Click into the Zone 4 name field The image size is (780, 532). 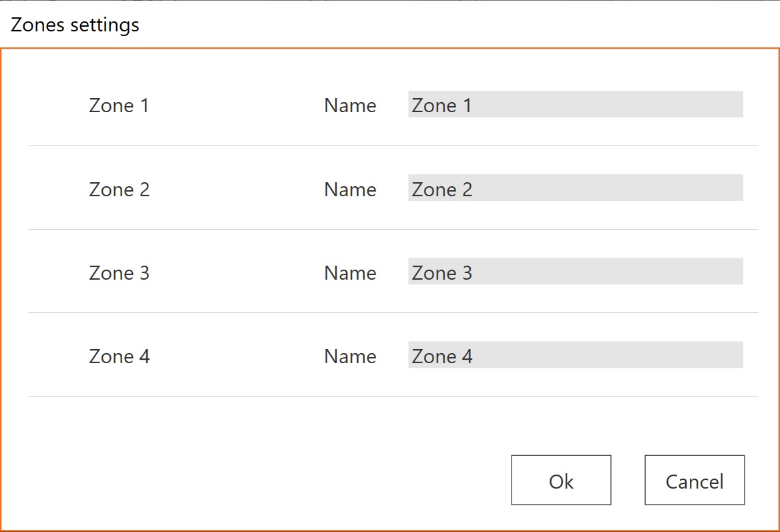[x=575, y=355]
